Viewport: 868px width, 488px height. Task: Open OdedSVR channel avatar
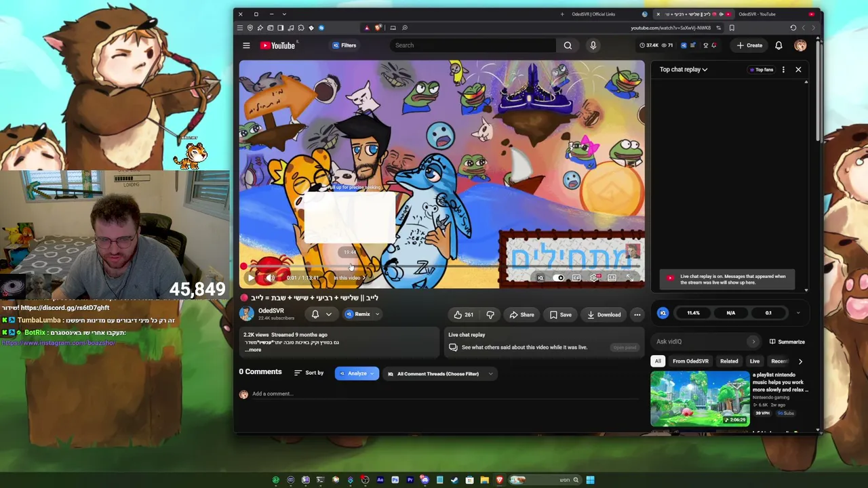click(x=246, y=314)
